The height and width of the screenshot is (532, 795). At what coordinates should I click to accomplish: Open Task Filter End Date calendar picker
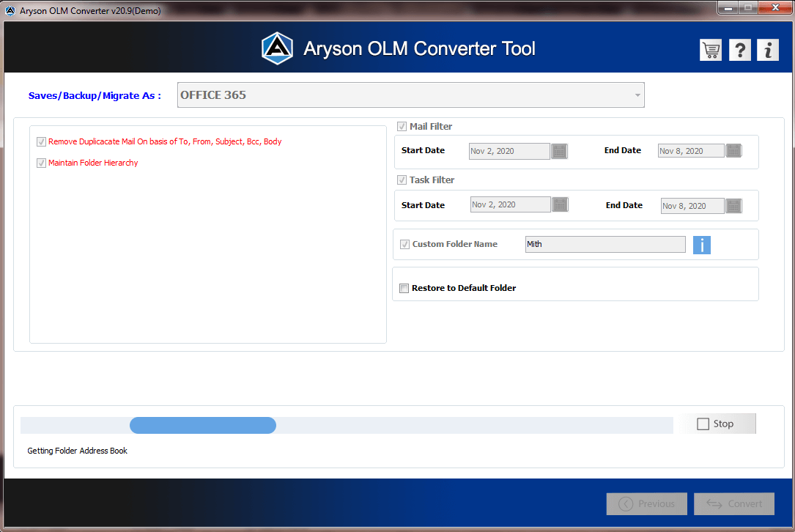coord(733,205)
